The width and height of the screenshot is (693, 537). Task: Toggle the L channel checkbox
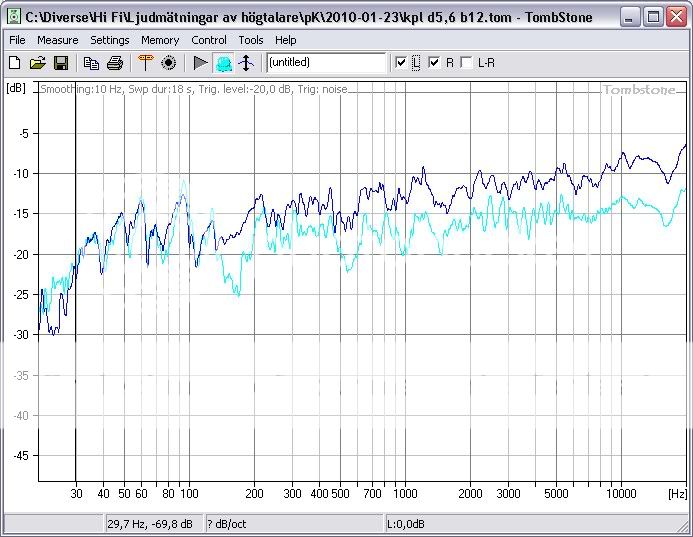402,63
